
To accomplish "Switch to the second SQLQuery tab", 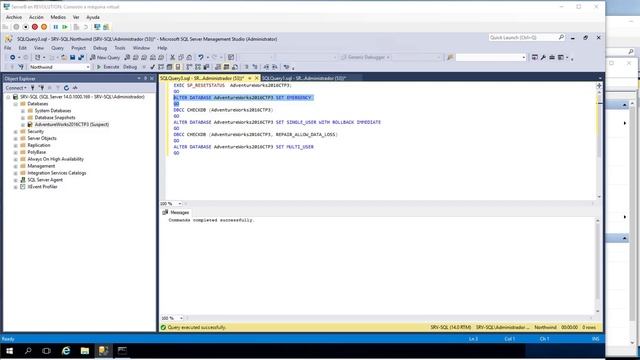I will 304,78.
